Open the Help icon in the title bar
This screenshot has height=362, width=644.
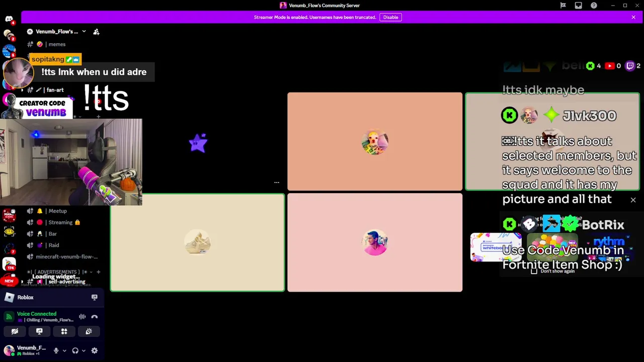[594, 6]
